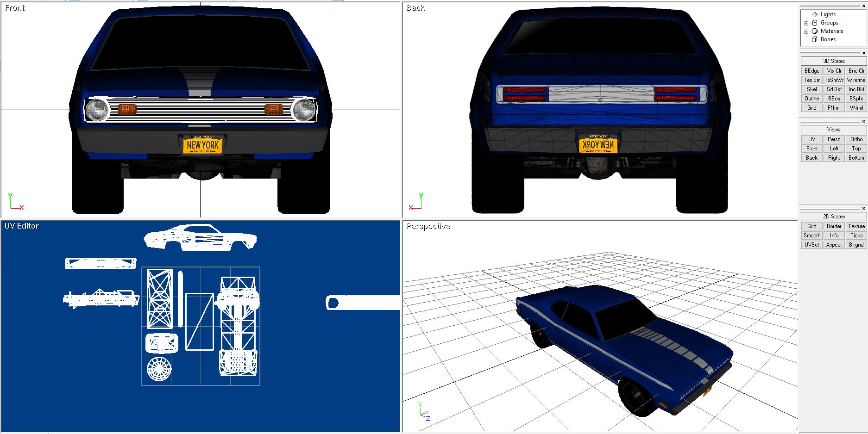Select the wheel UV island in UV Editor
This screenshot has height=434, width=868.
159,369
